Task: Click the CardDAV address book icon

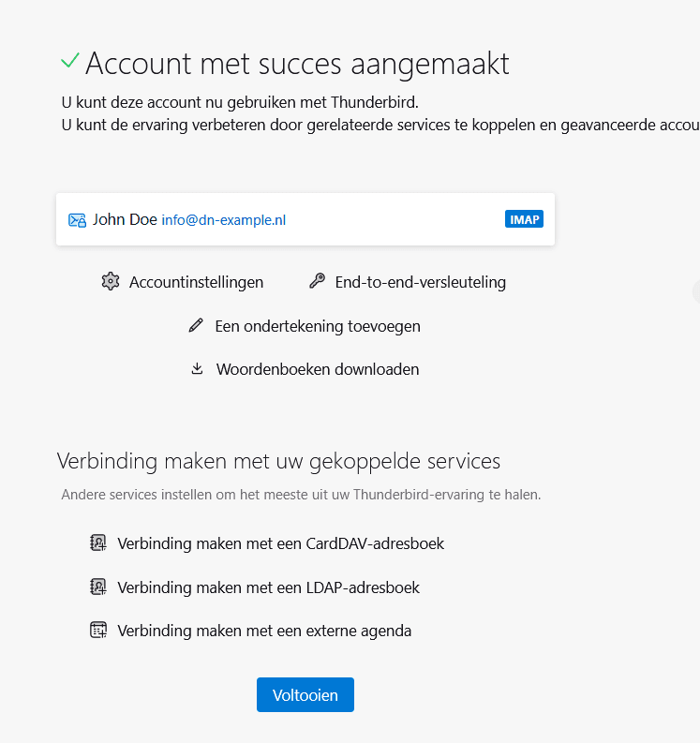Action: click(98, 542)
